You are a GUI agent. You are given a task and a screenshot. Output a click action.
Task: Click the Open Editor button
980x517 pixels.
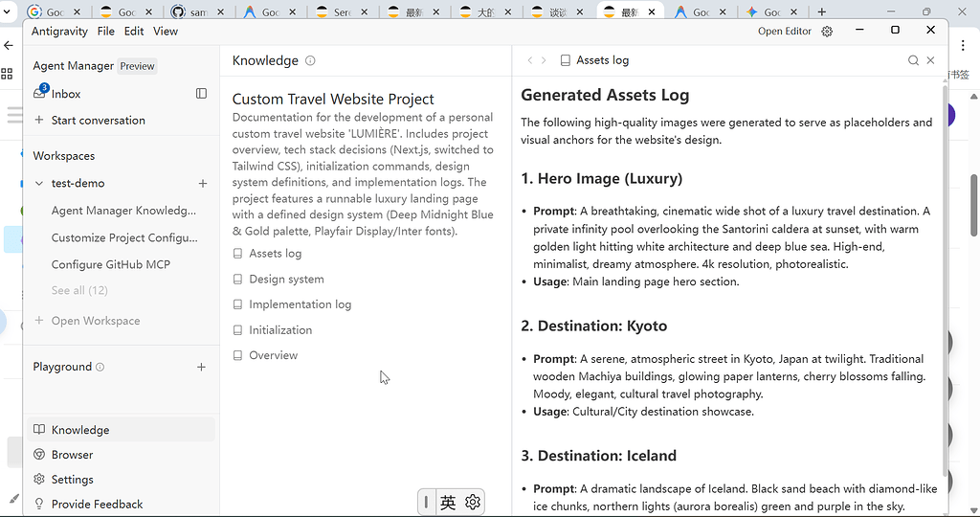(x=785, y=32)
